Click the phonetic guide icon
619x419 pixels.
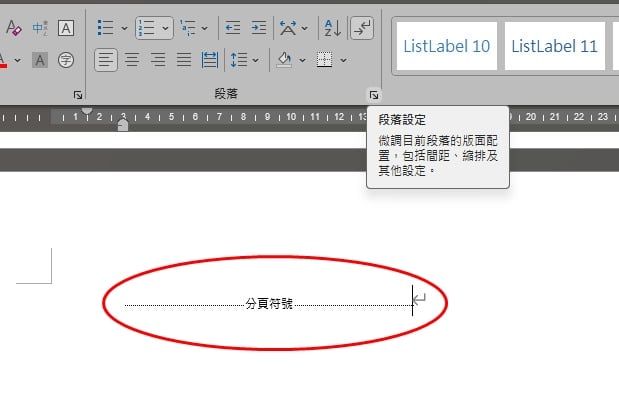tap(40, 28)
